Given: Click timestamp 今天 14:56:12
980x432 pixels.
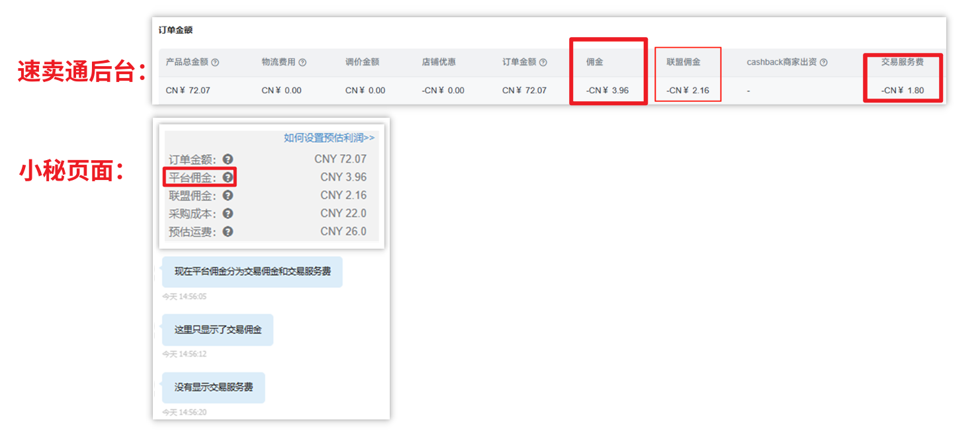Looking at the screenshot, I should [x=185, y=354].
